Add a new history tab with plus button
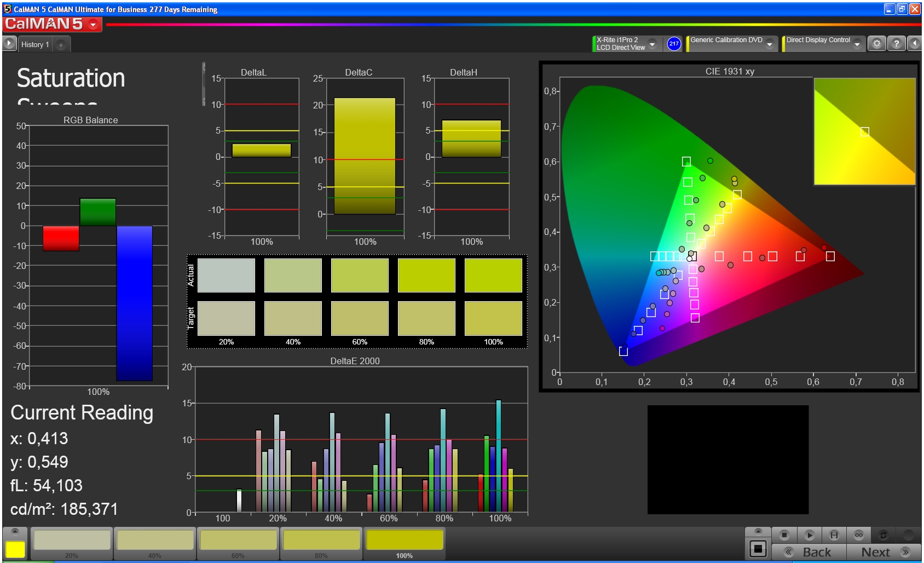Image resolution: width=924 pixels, height=563 pixels. (x=61, y=45)
